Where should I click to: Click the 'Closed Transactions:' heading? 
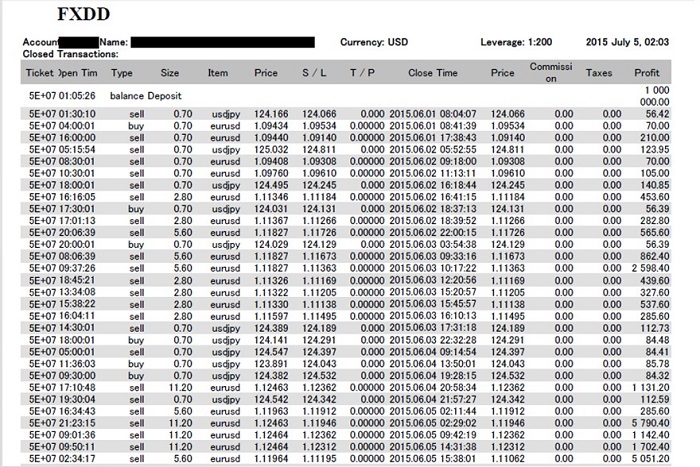click(x=71, y=54)
